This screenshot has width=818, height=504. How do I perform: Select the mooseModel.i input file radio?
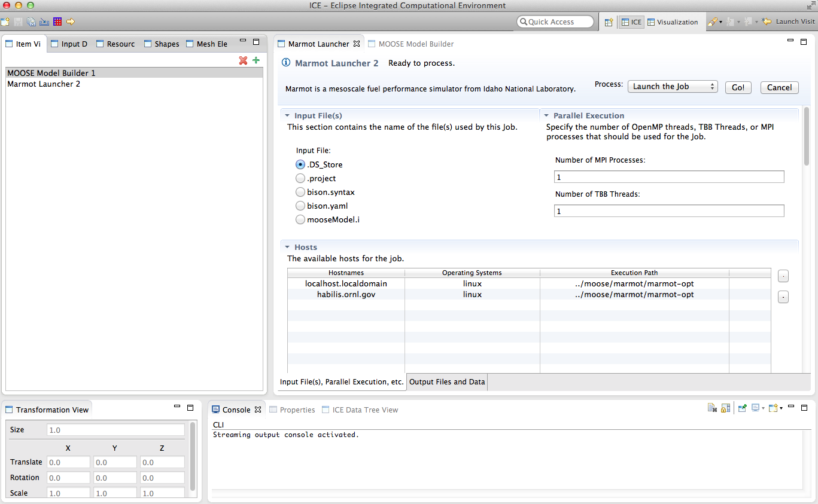300,219
